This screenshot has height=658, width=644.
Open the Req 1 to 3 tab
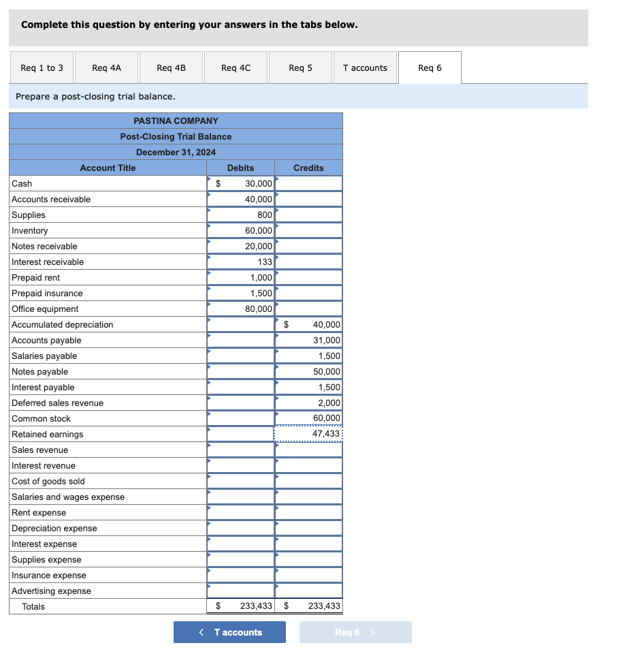coord(42,67)
